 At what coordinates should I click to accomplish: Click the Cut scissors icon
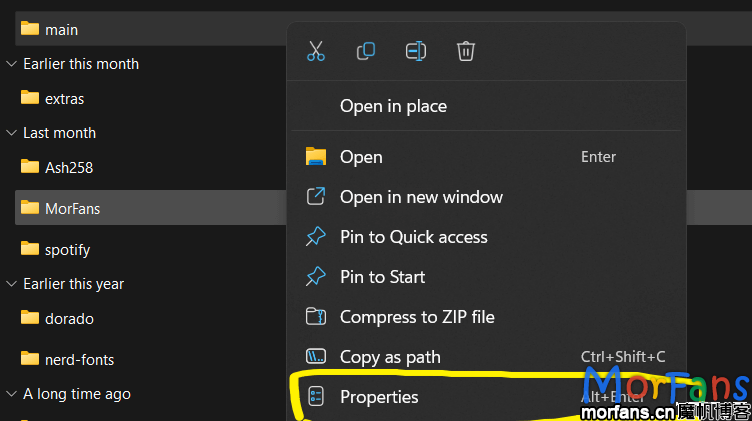pyautogui.click(x=316, y=51)
